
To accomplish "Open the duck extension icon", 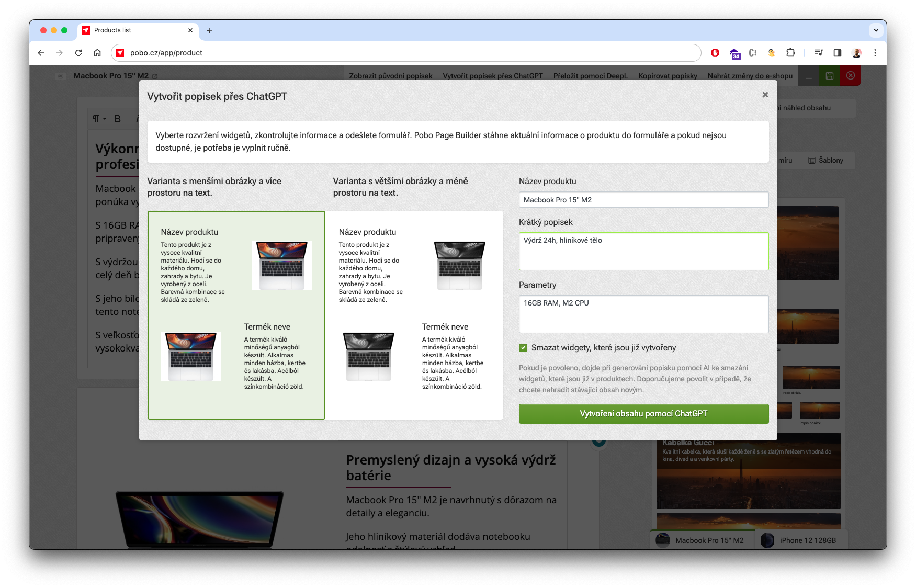I will click(x=772, y=53).
